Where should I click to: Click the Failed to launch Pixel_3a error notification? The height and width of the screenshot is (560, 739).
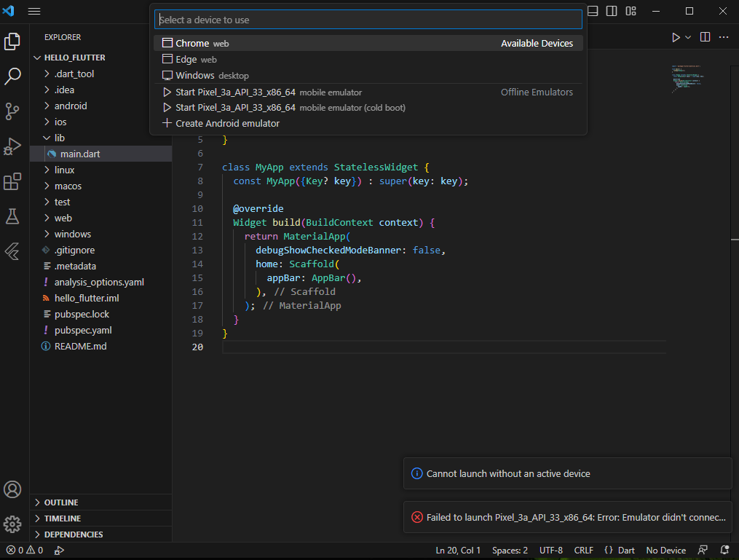click(x=567, y=517)
